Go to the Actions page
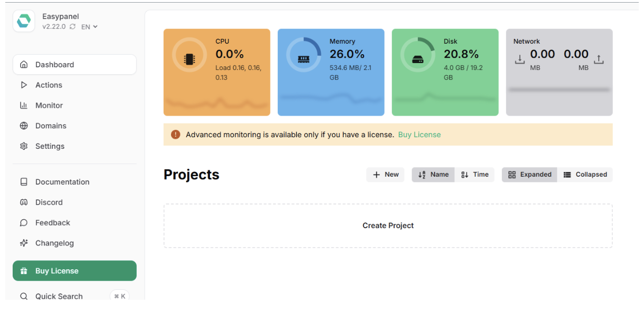 coord(74,85)
